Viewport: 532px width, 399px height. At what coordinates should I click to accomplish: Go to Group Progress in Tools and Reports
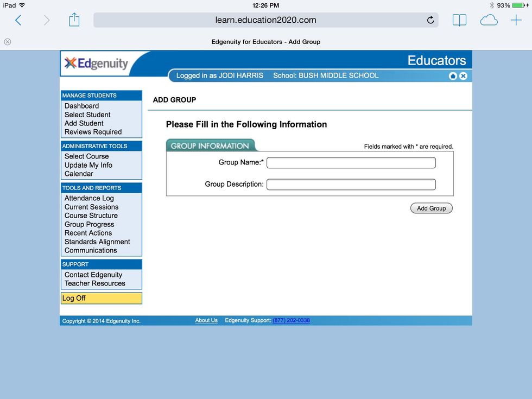89,224
